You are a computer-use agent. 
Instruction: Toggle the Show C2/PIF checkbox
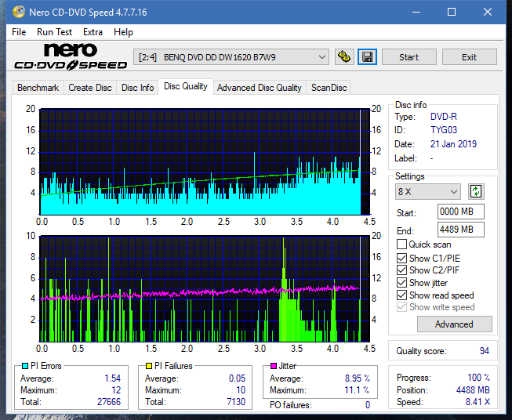(x=401, y=270)
